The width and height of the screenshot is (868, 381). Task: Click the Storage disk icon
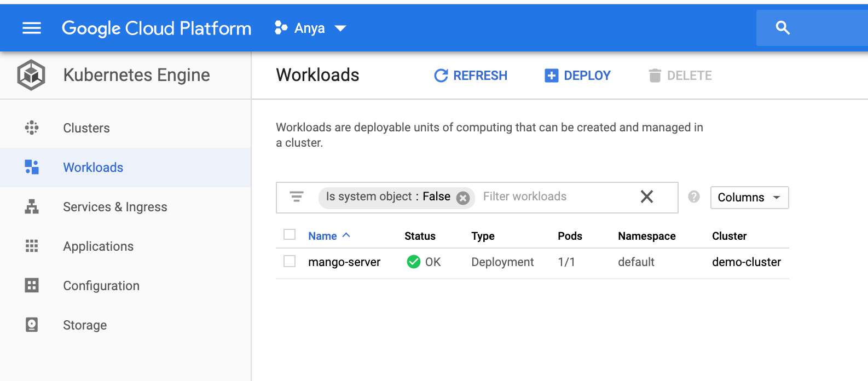tap(32, 325)
